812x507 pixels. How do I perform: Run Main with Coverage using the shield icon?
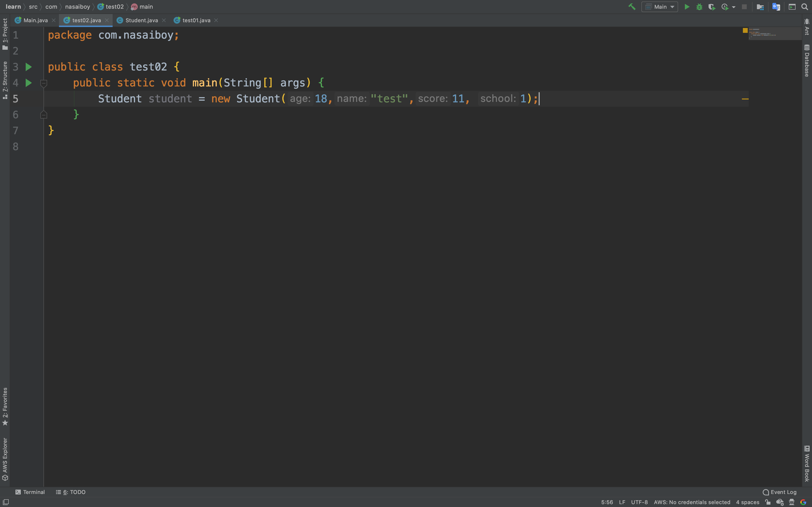click(x=712, y=6)
